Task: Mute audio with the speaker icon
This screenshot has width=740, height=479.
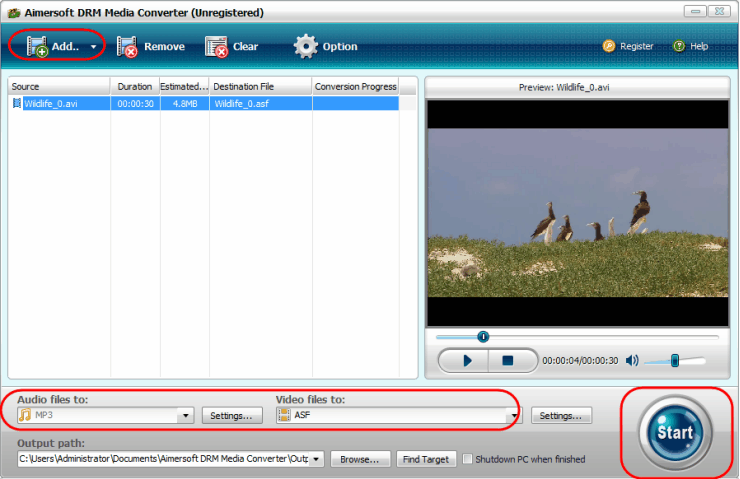Action: (632, 361)
